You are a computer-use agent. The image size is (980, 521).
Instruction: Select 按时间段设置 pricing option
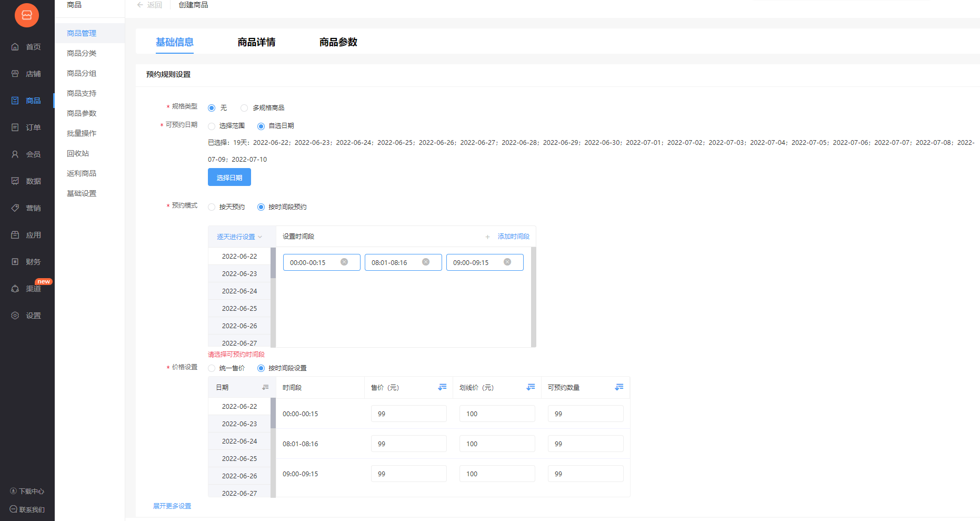tap(261, 368)
